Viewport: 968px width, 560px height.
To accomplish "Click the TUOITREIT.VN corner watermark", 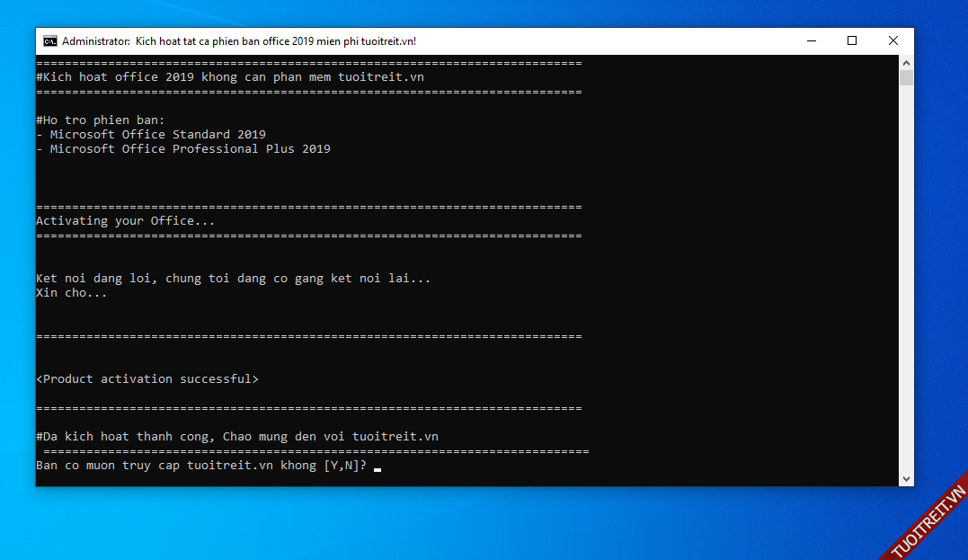I will pyautogui.click(x=928, y=521).
